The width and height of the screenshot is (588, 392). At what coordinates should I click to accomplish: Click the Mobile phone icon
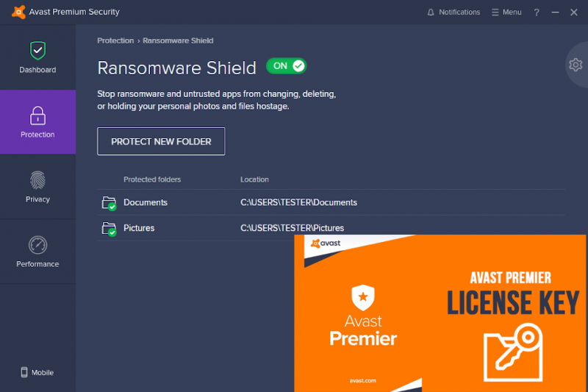tap(24, 372)
